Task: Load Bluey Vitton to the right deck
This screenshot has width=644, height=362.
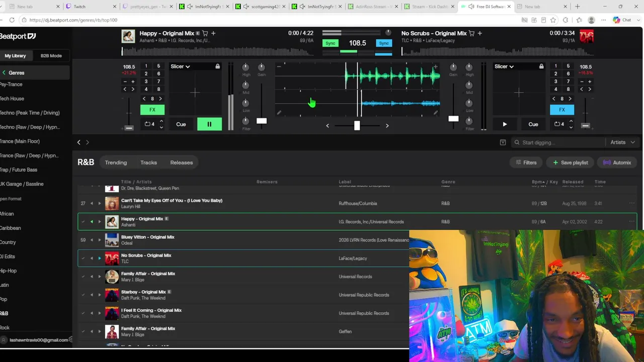Action: point(99,240)
